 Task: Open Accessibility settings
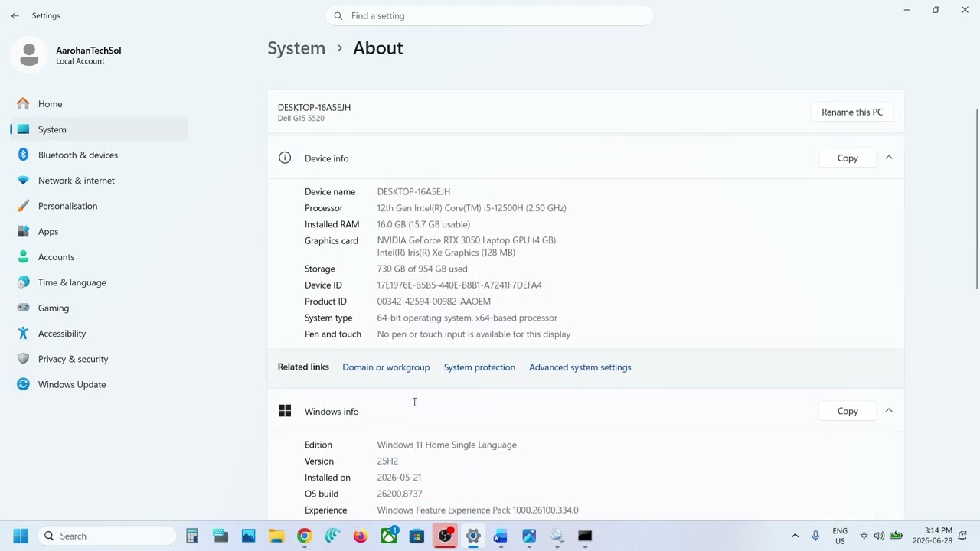pyautogui.click(x=100, y=334)
